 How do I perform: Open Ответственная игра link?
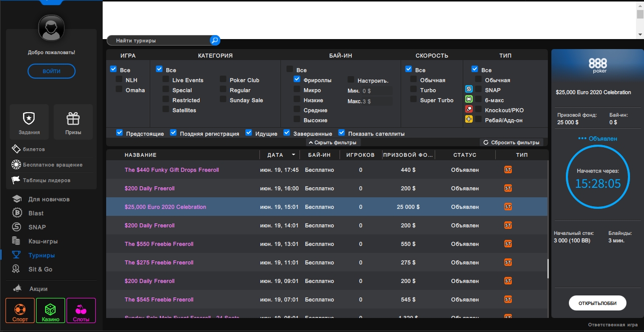click(613, 325)
